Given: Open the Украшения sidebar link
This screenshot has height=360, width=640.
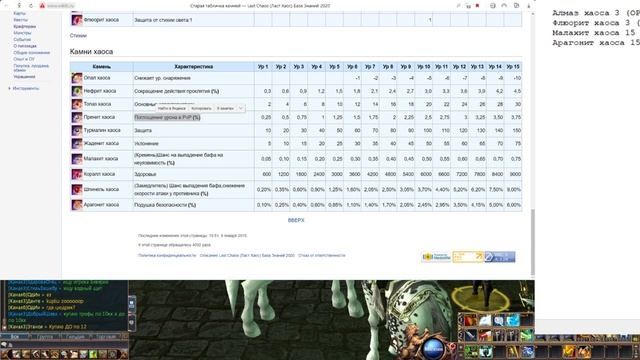Looking at the screenshot, I should click(x=24, y=77).
